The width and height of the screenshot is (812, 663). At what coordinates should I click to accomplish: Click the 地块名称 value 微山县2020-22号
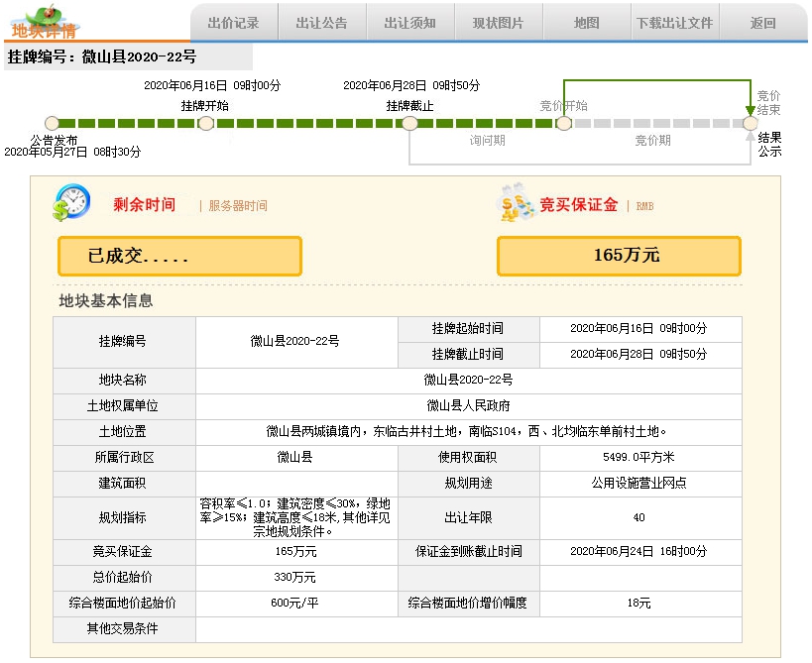(469, 381)
